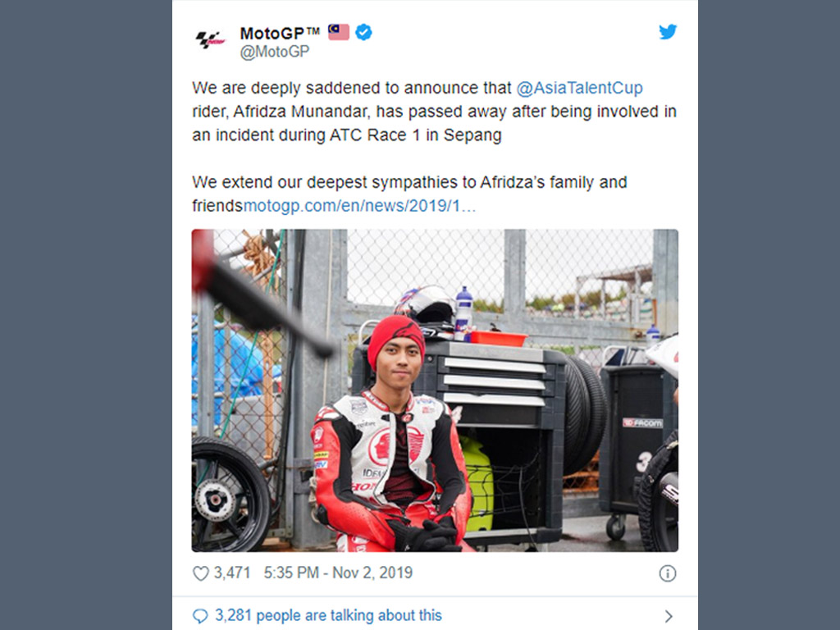Screen dimensions: 840x630
Task: Click the speech bubble reply icon
Action: 200,616
